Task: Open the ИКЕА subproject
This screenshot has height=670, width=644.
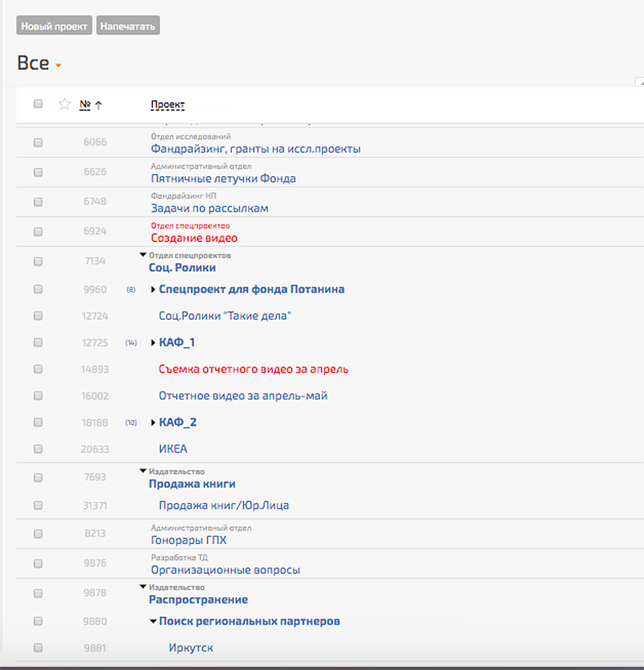Action: tap(173, 449)
